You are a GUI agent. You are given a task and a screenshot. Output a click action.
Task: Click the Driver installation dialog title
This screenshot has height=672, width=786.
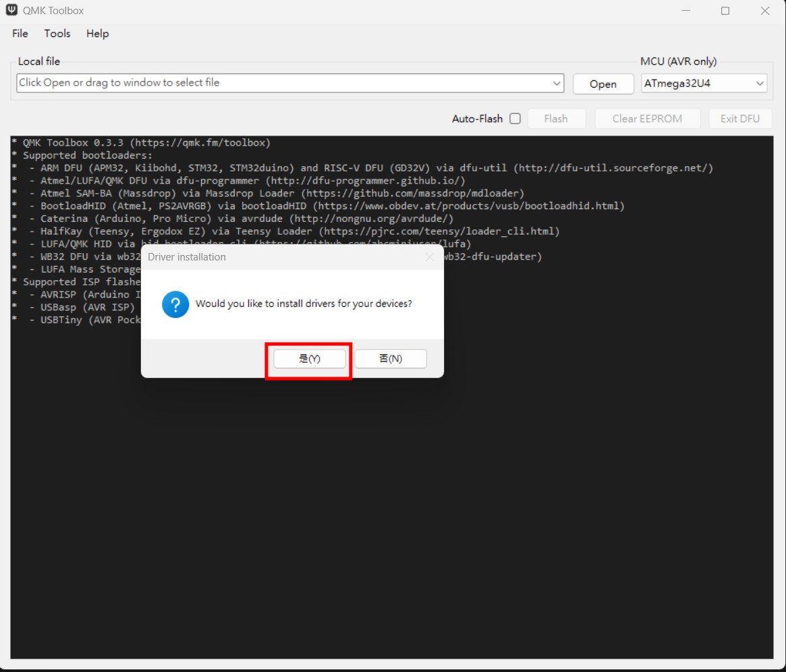[x=186, y=257]
